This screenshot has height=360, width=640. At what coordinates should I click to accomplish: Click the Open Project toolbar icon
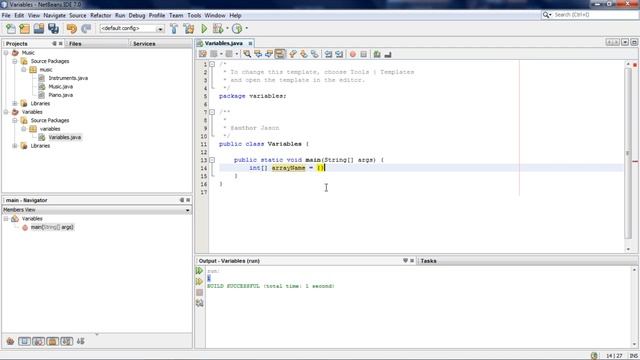(x=39, y=29)
